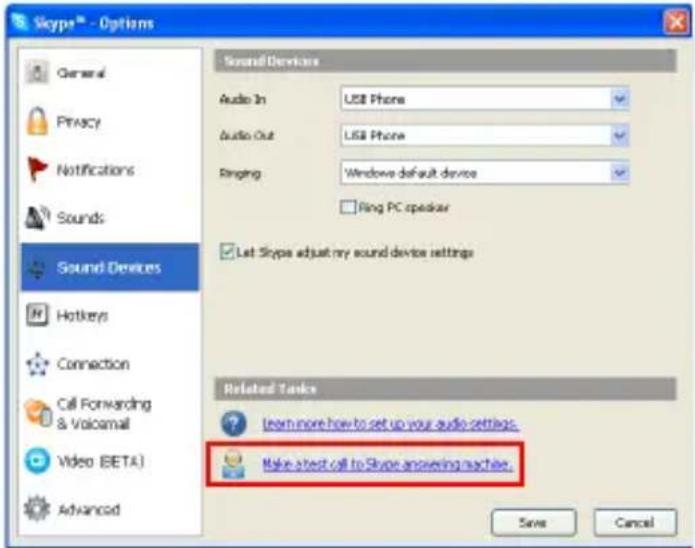Select the Sound Devices section
This screenshot has height=548, width=695.
110,267
